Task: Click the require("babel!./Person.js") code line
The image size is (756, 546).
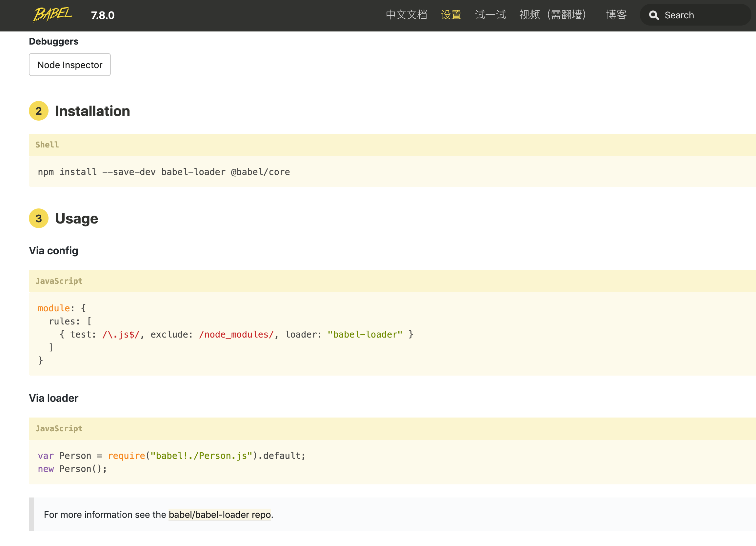Action: coord(172,456)
